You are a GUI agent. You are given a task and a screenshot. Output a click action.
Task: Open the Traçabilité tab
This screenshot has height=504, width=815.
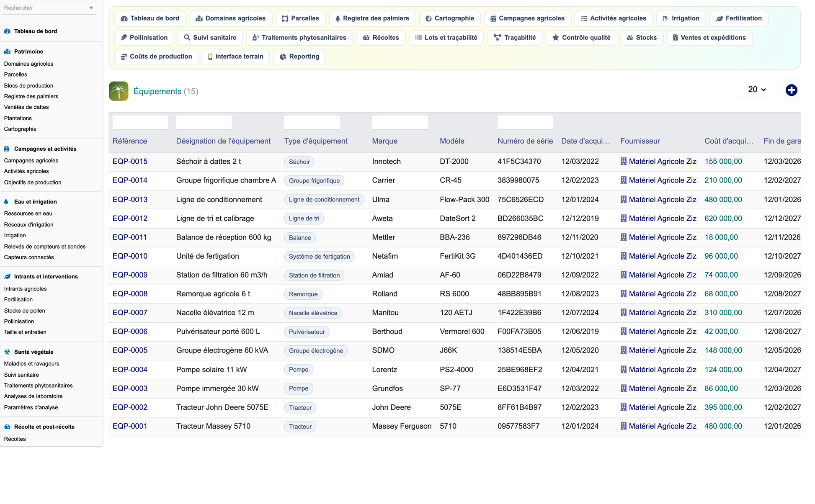coord(515,38)
